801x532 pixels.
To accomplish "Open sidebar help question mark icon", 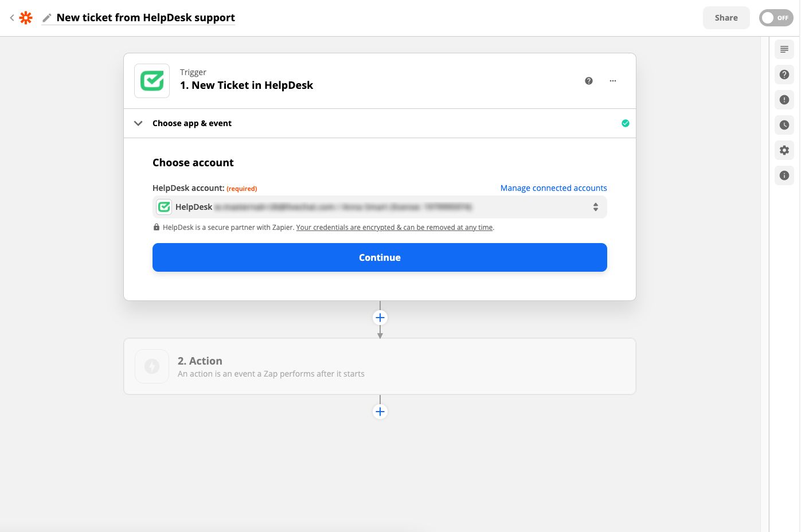I will 784,75.
